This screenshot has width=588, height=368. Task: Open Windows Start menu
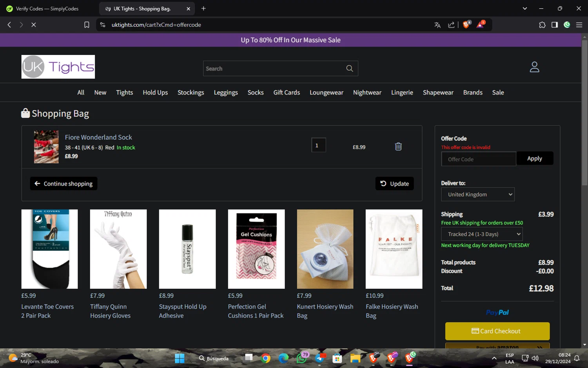[180, 358]
